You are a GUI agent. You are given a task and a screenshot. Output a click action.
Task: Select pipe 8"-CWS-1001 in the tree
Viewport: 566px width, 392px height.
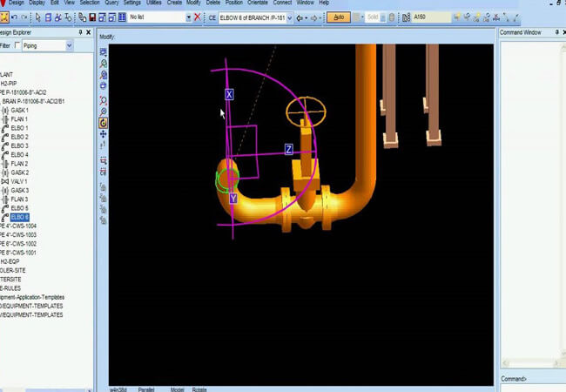tap(18, 253)
